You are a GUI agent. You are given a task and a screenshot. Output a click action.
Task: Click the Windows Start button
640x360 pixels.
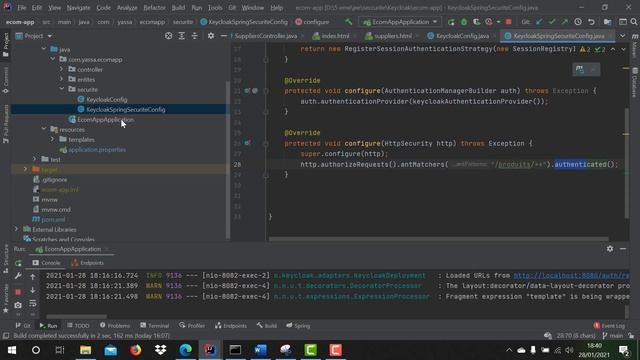11,350
